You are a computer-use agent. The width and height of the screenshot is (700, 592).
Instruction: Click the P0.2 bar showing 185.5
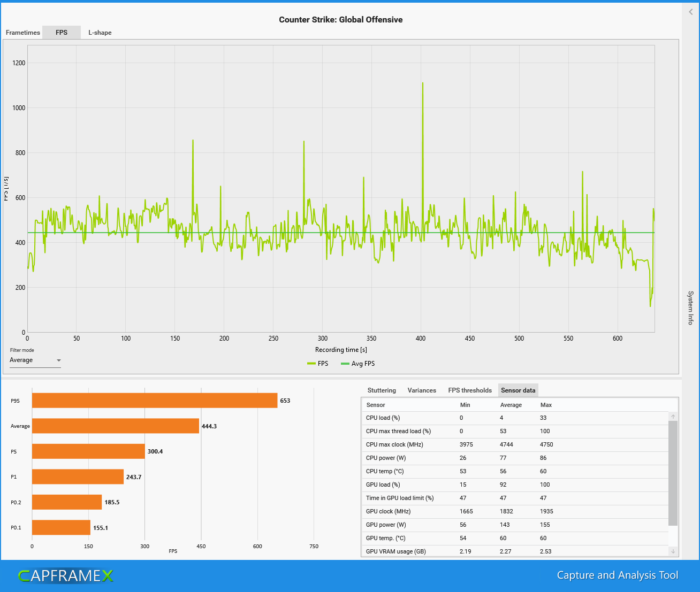(67, 502)
